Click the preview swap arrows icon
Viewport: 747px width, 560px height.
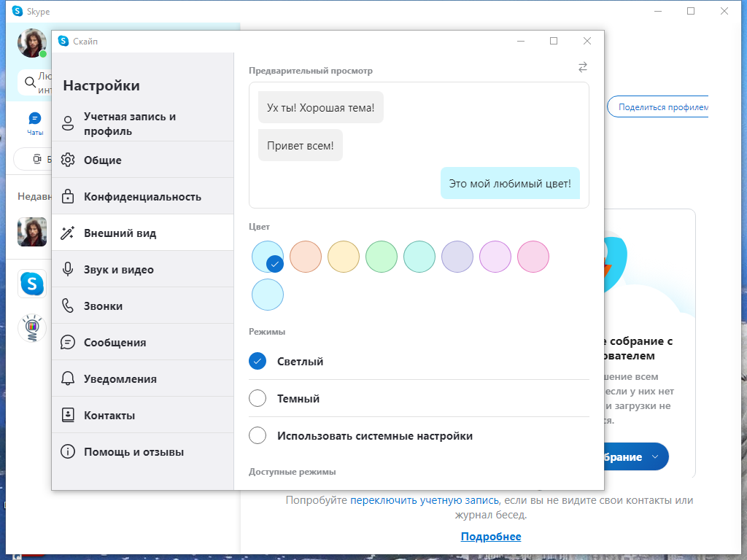583,67
